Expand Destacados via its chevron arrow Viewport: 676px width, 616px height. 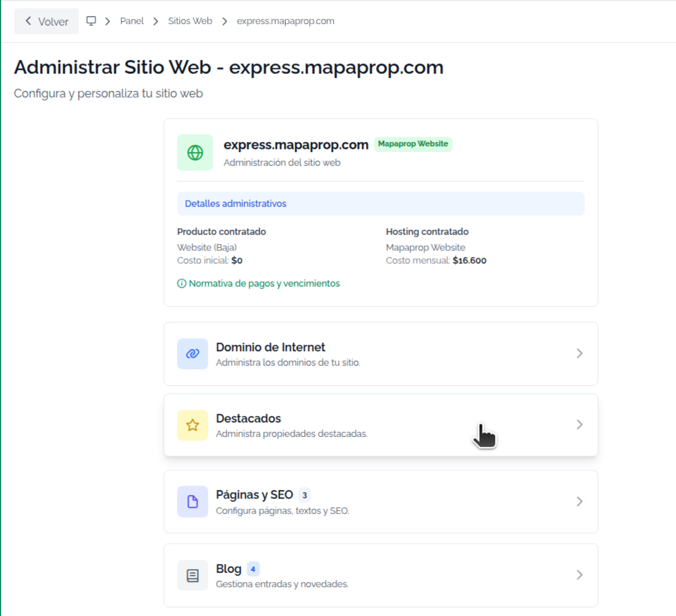[x=580, y=425]
